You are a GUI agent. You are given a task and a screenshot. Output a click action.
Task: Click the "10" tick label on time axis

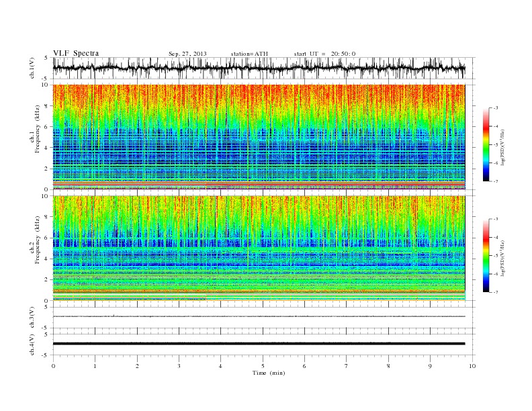coord(472,366)
